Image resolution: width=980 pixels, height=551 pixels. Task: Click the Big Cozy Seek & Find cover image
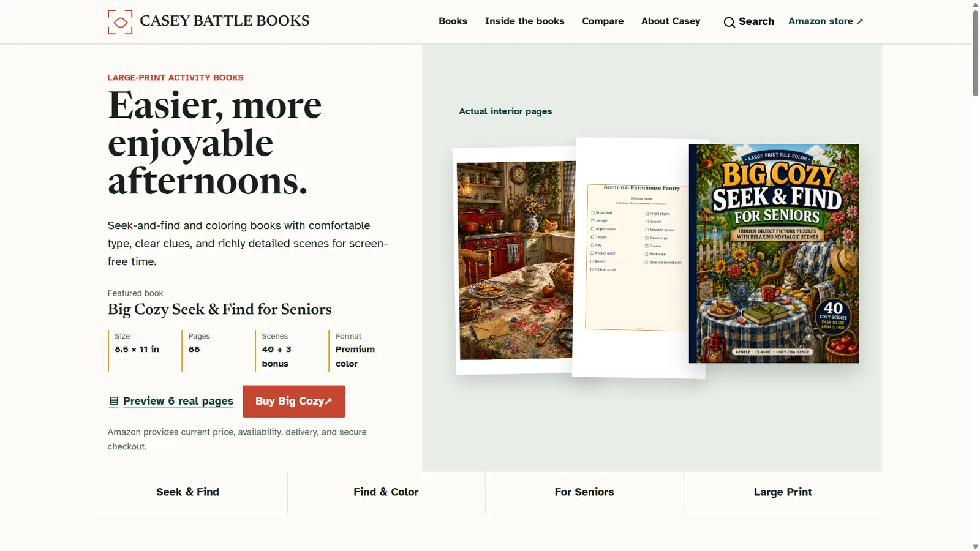point(774,253)
